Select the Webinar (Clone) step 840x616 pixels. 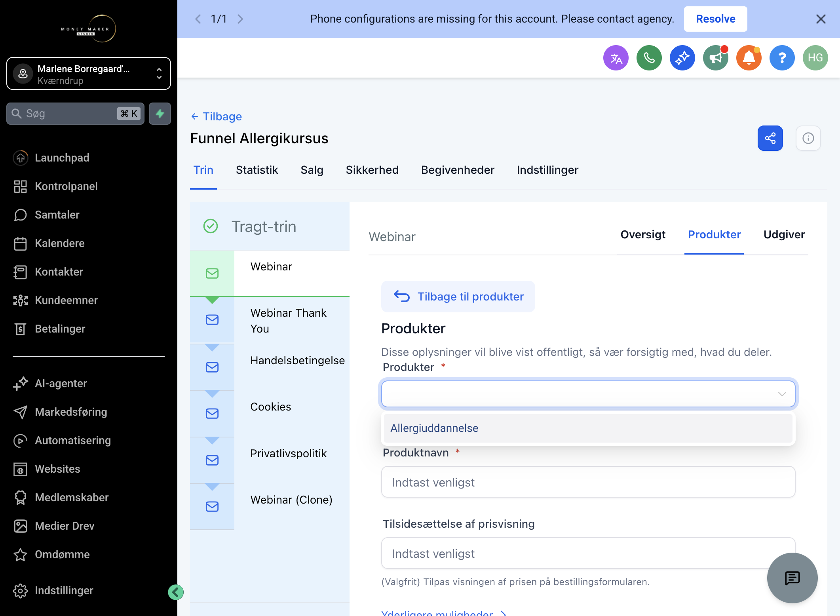point(270,506)
